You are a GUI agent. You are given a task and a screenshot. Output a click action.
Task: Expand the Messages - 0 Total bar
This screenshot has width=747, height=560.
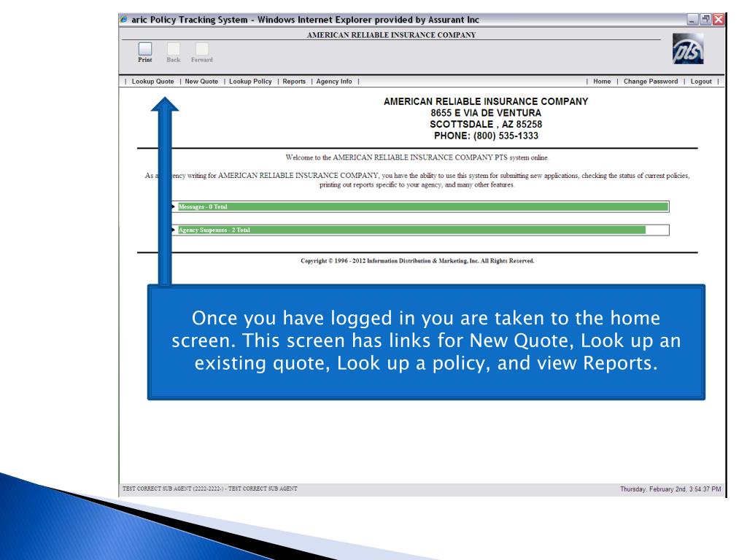[x=420, y=206]
